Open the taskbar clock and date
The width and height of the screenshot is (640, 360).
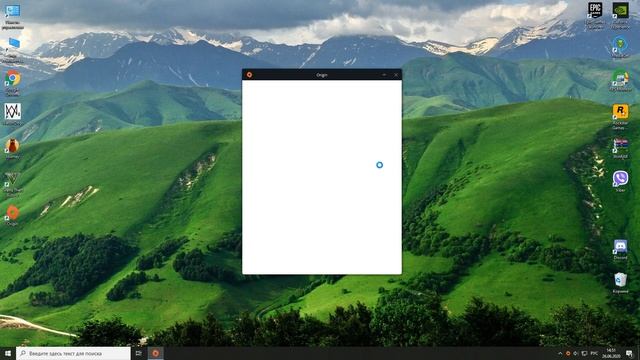click(x=611, y=353)
